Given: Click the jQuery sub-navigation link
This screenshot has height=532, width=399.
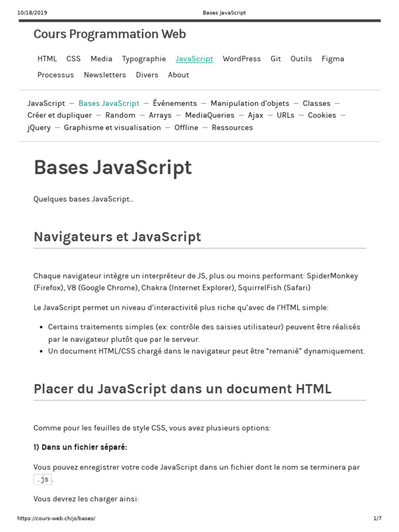Looking at the screenshot, I should click(39, 128).
